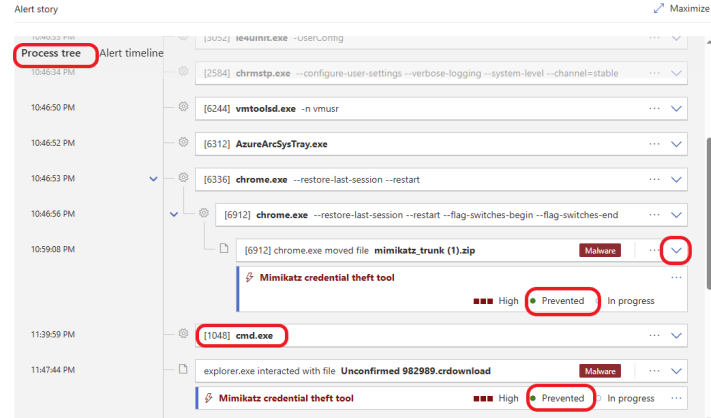Select cmd.exe 1048 process row
This screenshot has width=711, height=418.
pyautogui.click(x=441, y=335)
